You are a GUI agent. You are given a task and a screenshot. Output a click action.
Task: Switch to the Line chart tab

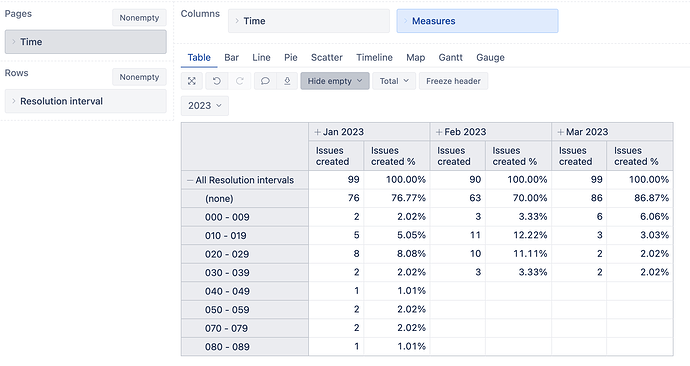click(x=261, y=58)
